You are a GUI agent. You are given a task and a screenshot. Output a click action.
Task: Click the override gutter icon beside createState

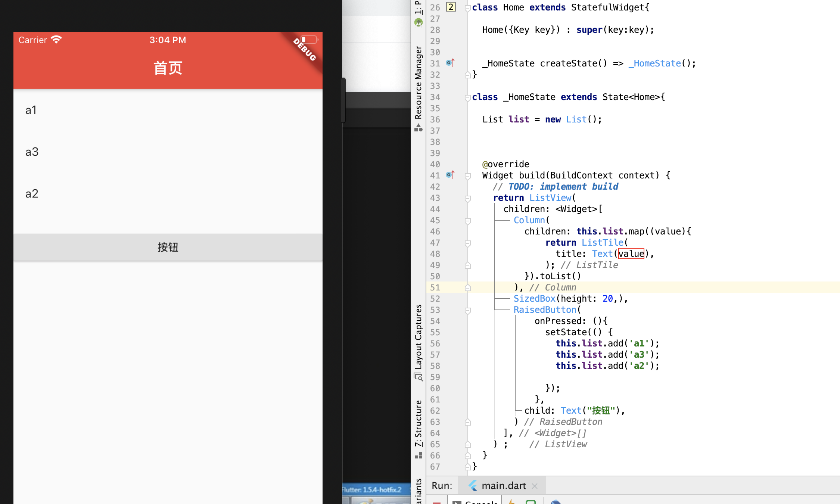[450, 63]
